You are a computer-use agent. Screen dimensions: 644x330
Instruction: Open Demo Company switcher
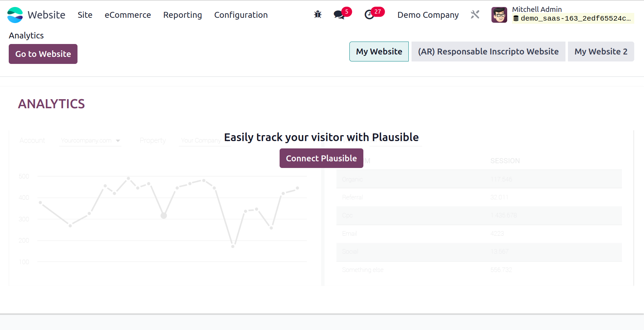pyautogui.click(x=428, y=15)
